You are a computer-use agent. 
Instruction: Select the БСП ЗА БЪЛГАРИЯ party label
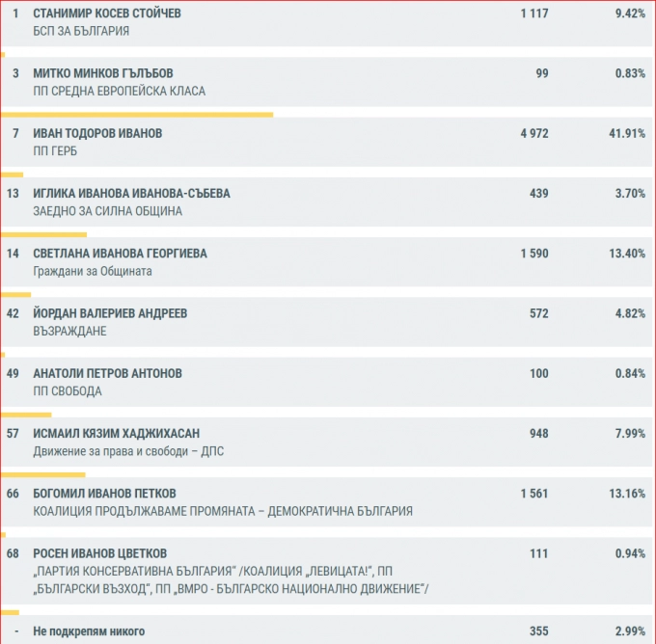(x=81, y=31)
